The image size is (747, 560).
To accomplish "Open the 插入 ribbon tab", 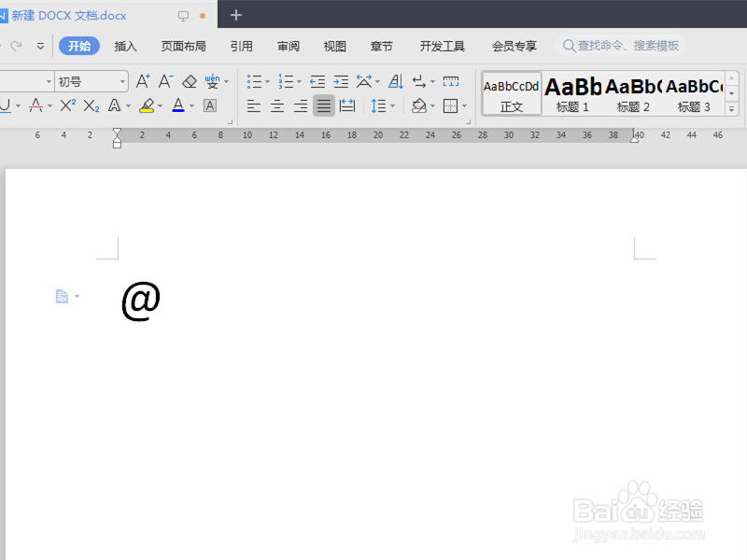I will [126, 46].
